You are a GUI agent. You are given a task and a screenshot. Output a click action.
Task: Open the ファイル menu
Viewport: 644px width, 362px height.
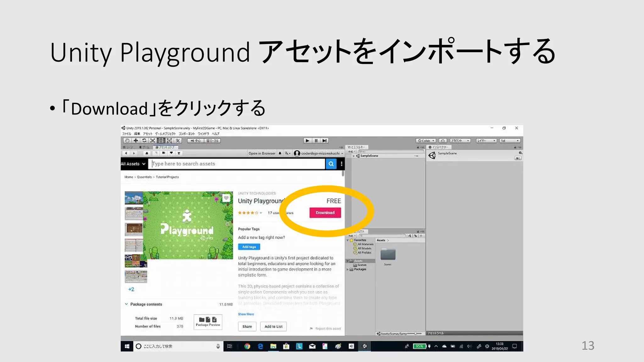tap(126, 134)
